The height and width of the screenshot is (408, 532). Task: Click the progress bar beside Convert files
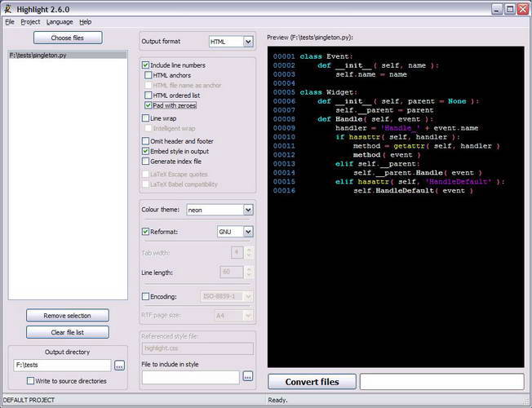442,382
